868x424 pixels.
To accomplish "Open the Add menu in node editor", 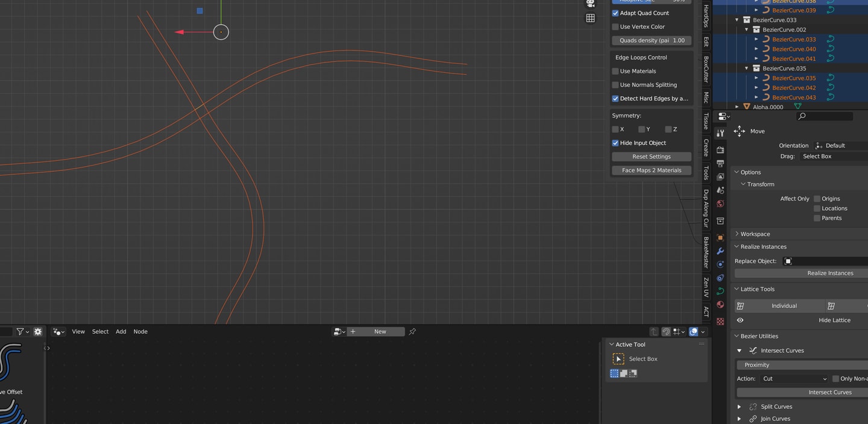I will coord(121,332).
